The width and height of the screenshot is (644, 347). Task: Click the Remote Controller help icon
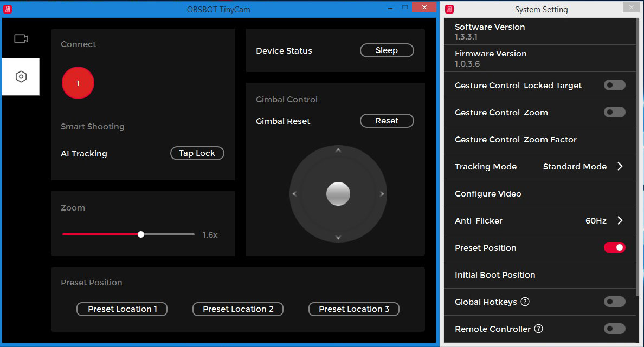point(538,329)
